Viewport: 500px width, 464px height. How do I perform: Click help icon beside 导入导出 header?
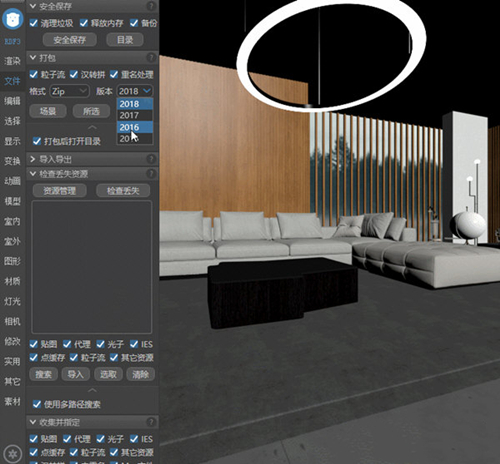pos(151,159)
